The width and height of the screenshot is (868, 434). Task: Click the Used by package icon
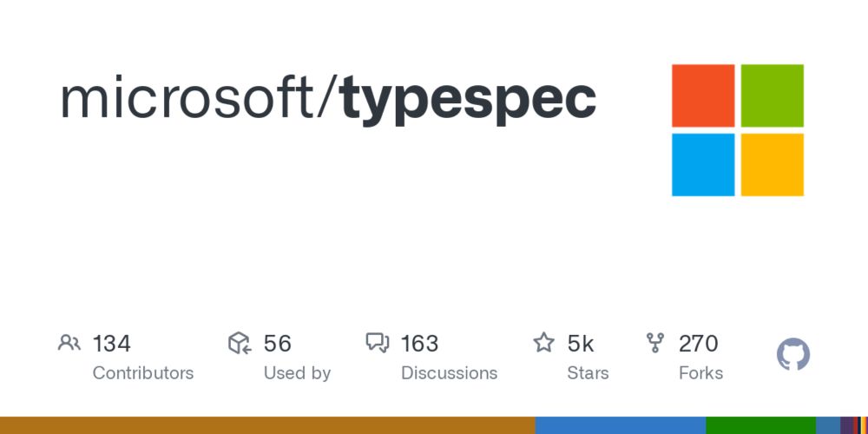[240, 343]
